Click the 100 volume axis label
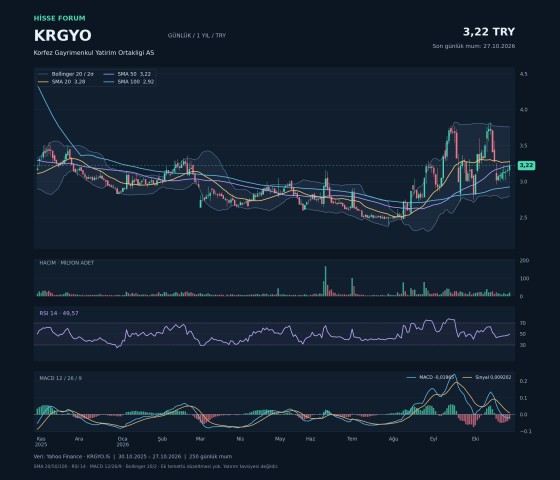Screen dimensions: 560x480 click(x=524, y=278)
